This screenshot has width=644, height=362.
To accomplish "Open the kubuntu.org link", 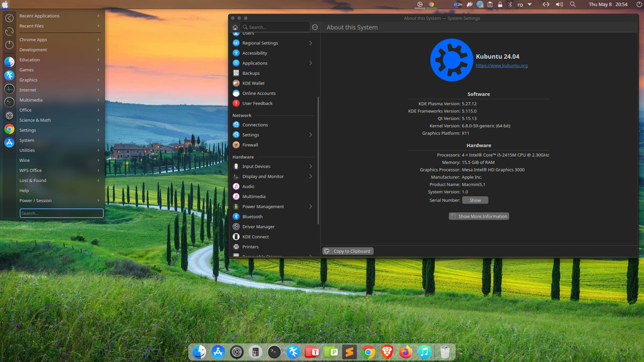I will pos(502,65).
